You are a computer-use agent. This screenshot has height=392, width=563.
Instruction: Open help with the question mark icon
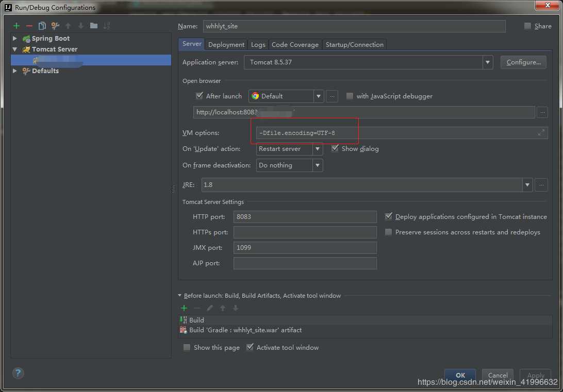[x=18, y=373]
